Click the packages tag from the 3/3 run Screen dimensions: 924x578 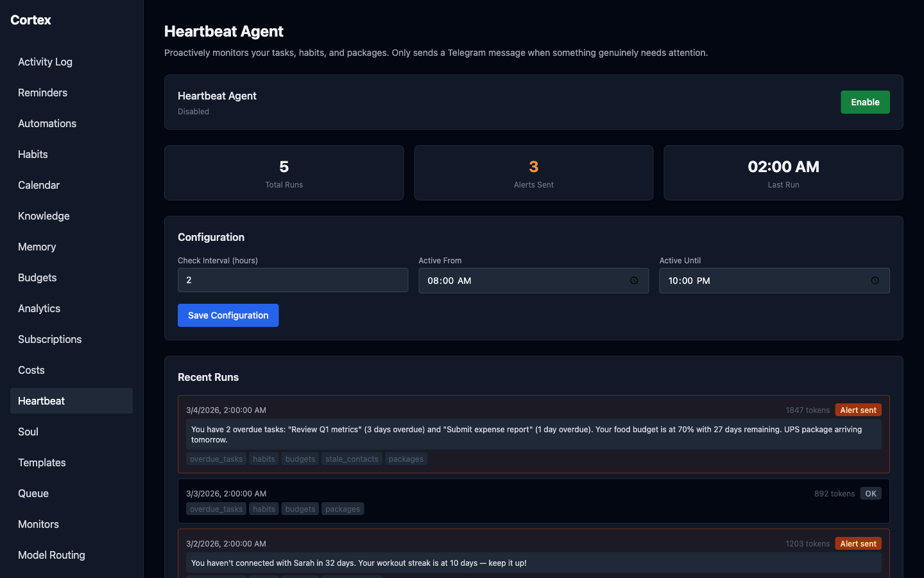click(343, 509)
